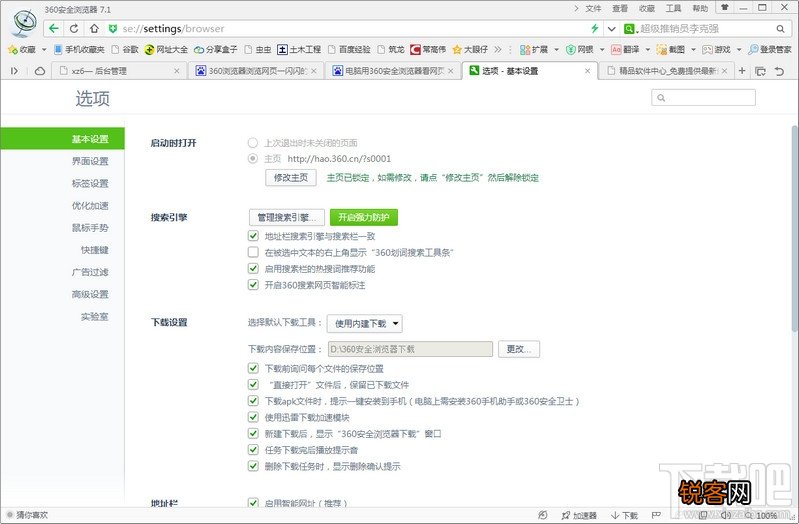Click the 管理搜索引擎 button
The width and height of the screenshot is (799, 524).
(x=287, y=218)
